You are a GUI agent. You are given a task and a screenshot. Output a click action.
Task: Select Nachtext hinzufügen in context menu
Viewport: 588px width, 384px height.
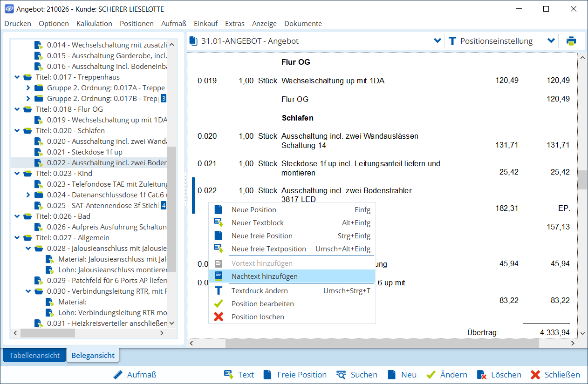264,276
